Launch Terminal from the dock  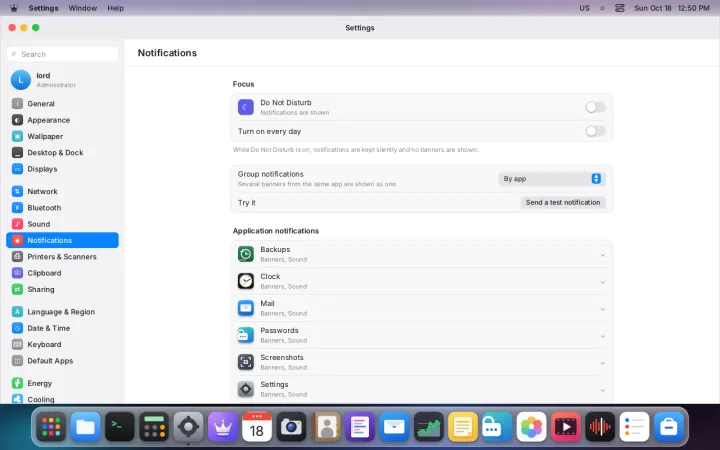(120, 427)
